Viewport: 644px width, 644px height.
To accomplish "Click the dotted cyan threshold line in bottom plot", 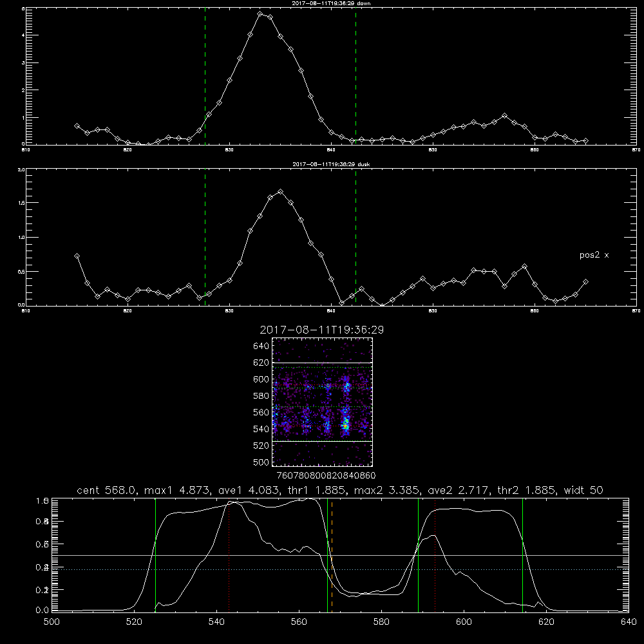I will point(340,569).
